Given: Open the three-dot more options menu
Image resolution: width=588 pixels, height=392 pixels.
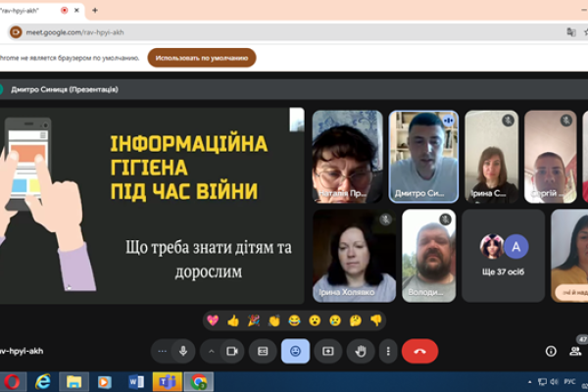Looking at the screenshot, I should pyautogui.click(x=389, y=351).
